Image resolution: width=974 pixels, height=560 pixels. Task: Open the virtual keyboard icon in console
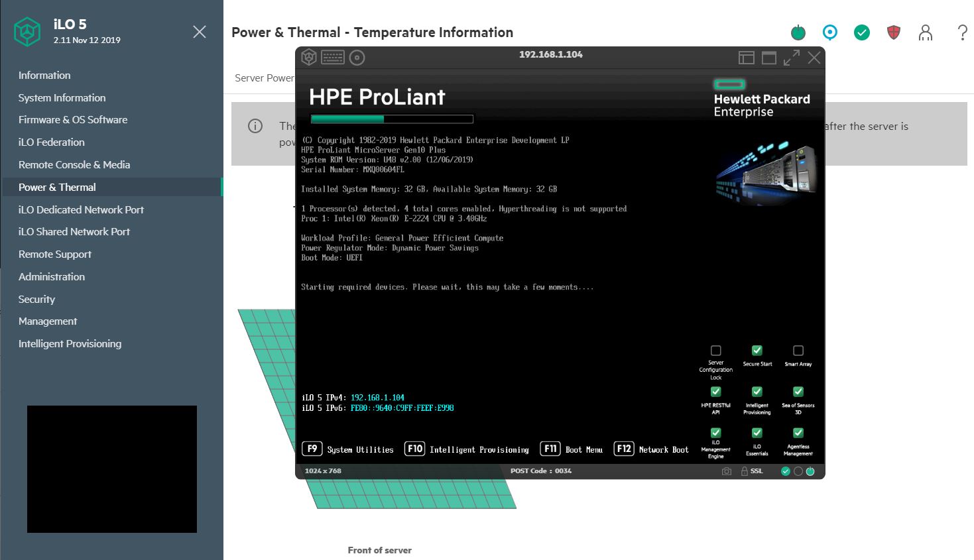coord(333,58)
